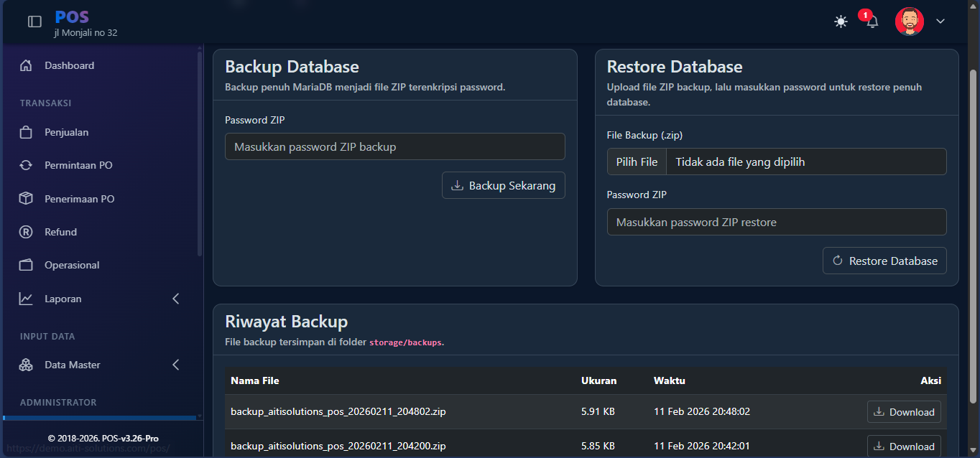Click 'Tidak ada file yang dipilih' field
The height and width of the screenshot is (458, 980).
coord(806,162)
